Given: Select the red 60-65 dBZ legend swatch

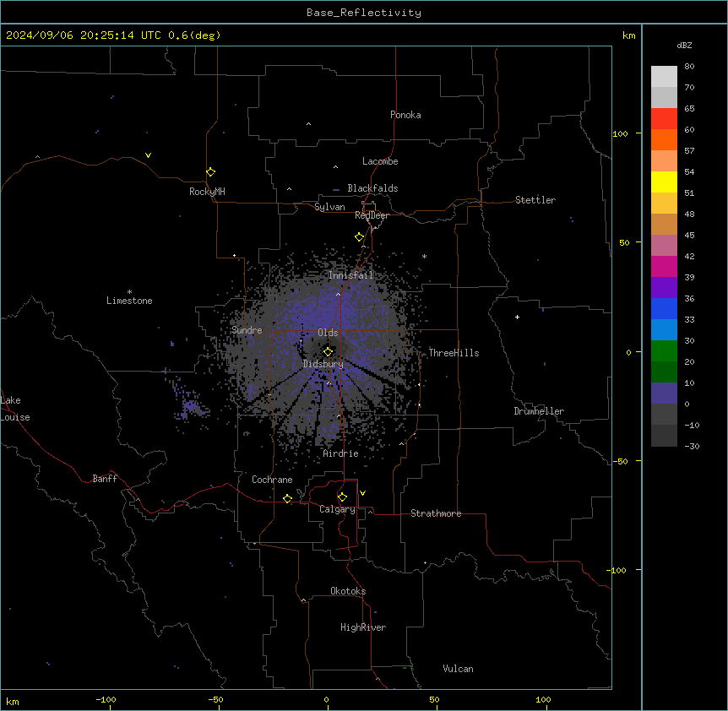Looking at the screenshot, I should click(x=664, y=118).
